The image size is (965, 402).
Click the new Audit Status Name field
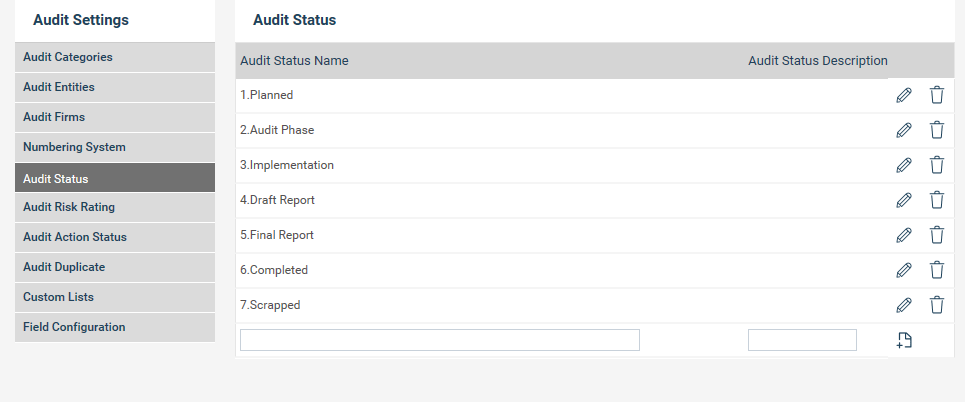point(440,340)
